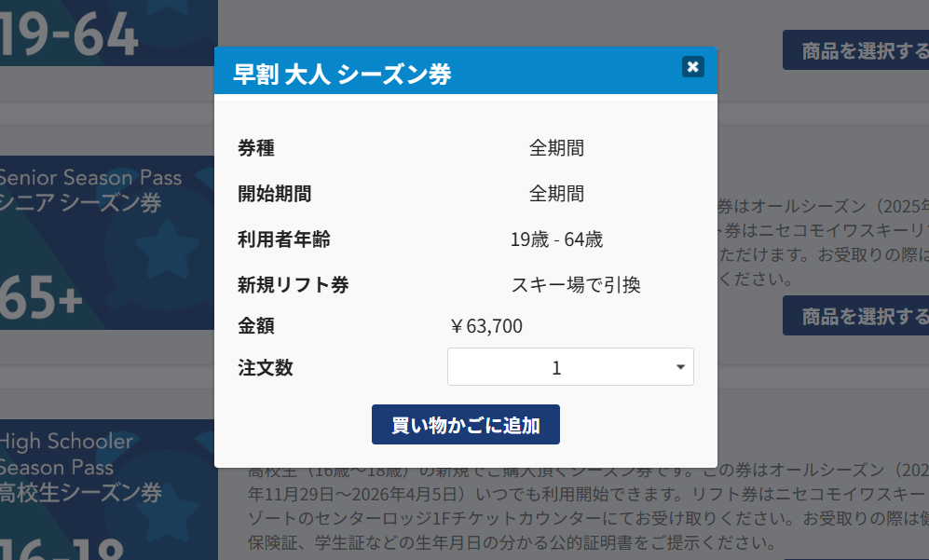Click the 新規リフト券 label
The width and height of the screenshot is (929, 560).
click(x=294, y=285)
